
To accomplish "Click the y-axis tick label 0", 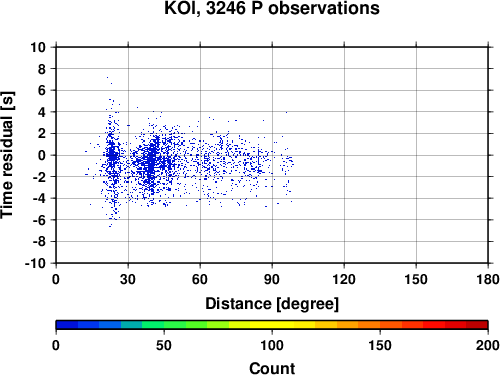I will click(x=42, y=155).
